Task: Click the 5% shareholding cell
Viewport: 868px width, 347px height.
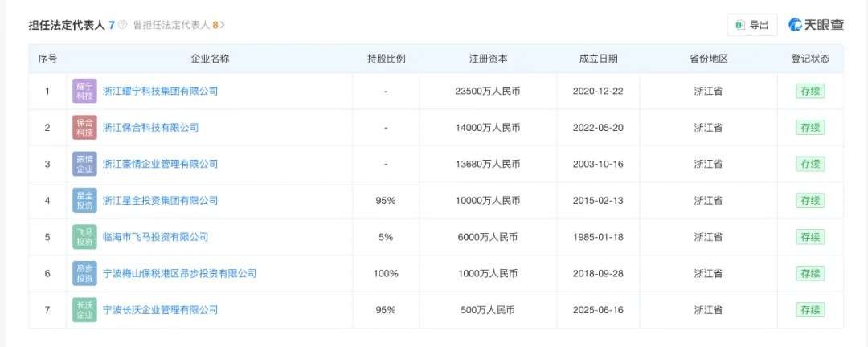Action: pos(386,237)
